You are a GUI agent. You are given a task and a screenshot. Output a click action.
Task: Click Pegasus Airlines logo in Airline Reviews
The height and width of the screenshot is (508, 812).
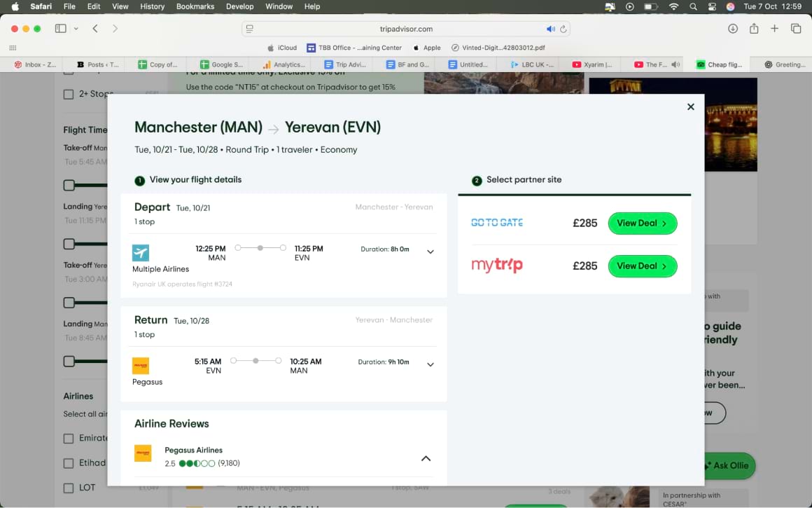pos(143,453)
